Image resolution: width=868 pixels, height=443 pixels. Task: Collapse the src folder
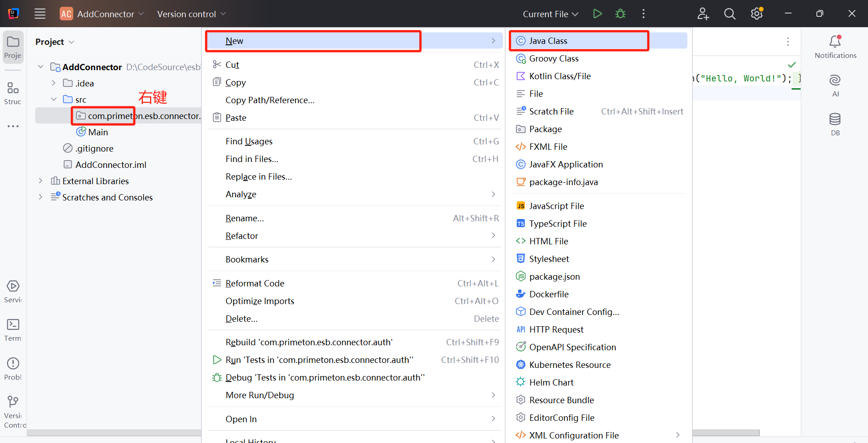click(x=54, y=100)
